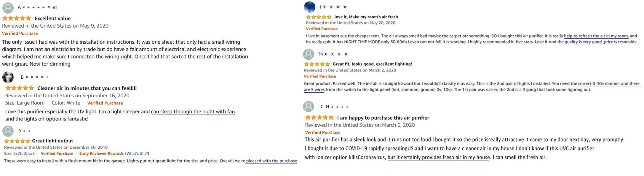Click the avatar icon of reviewer A******er
Image resolution: width=644 pixels, height=176 pixels.
pos(8,8)
